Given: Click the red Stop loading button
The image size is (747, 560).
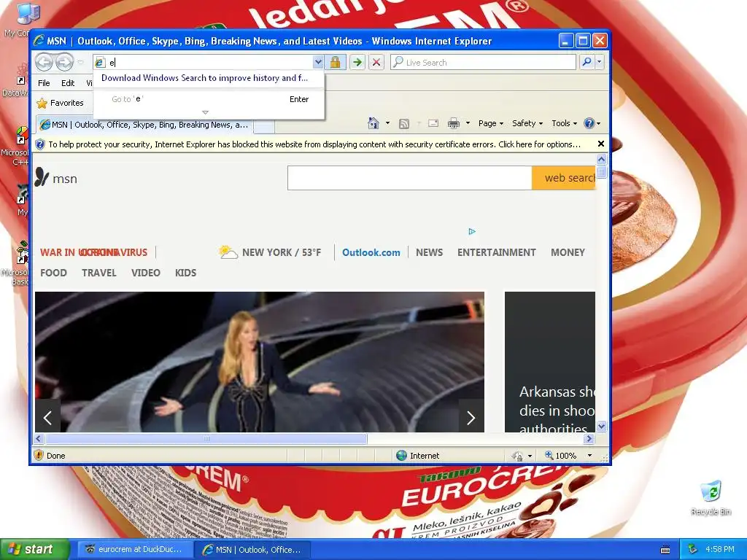Looking at the screenshot, I should pos(376,63).
